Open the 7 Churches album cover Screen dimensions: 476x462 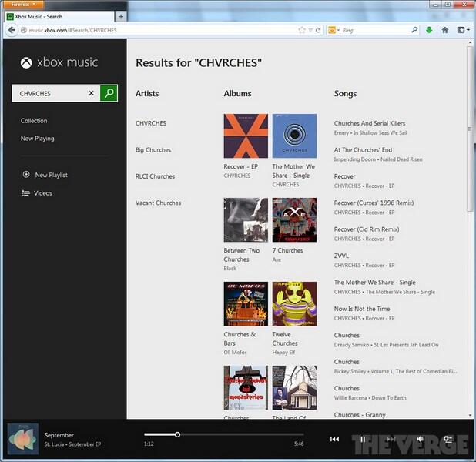[x=294, y=219]
